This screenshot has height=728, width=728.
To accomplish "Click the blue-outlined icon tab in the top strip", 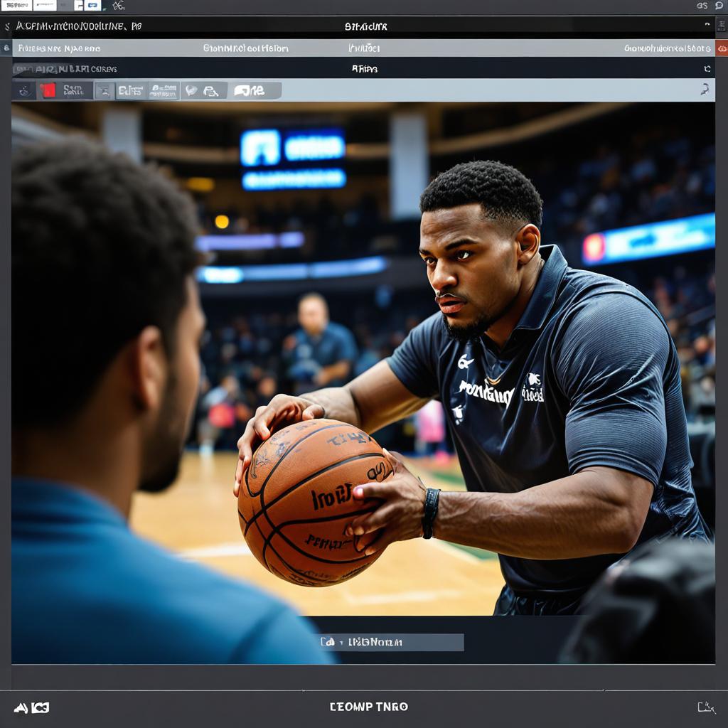I will click(93, 6).
